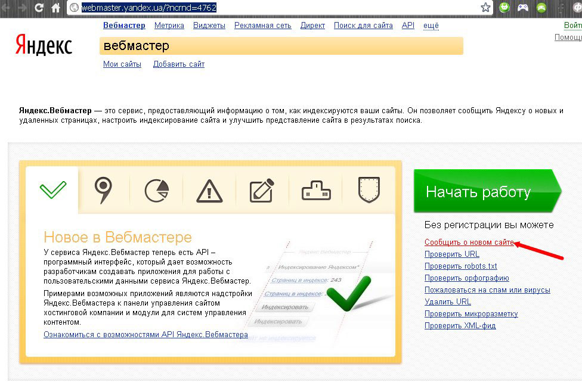Click the browser home icon
This screenshot has height=392, width=582.
[55, 7]
